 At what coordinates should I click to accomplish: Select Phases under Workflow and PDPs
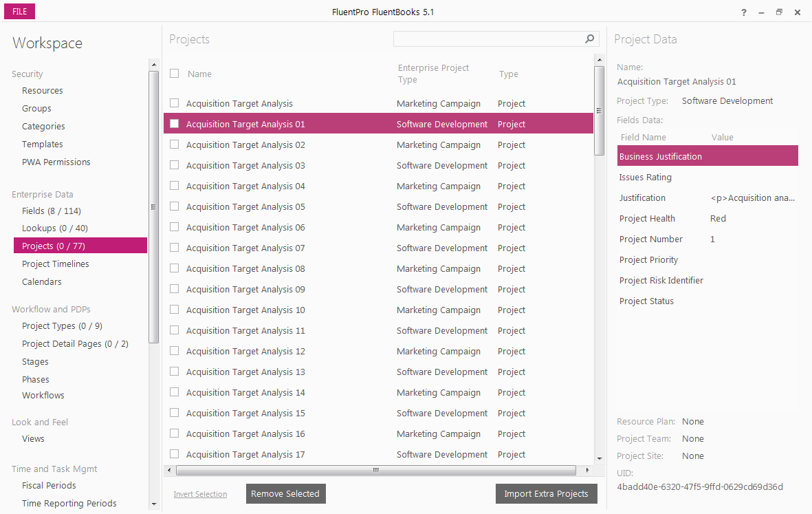(x=36, y=379)
